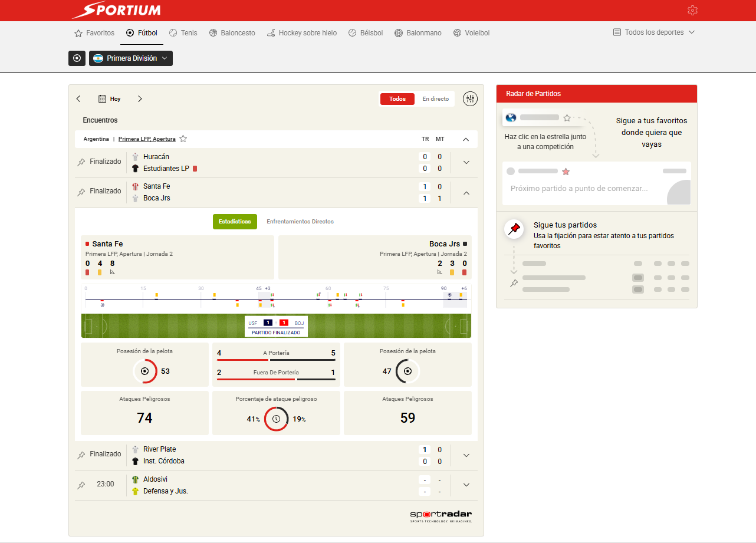Select the Todos filter
The height and width of the screenshot is (543, 756).
(x=397, y=99)
